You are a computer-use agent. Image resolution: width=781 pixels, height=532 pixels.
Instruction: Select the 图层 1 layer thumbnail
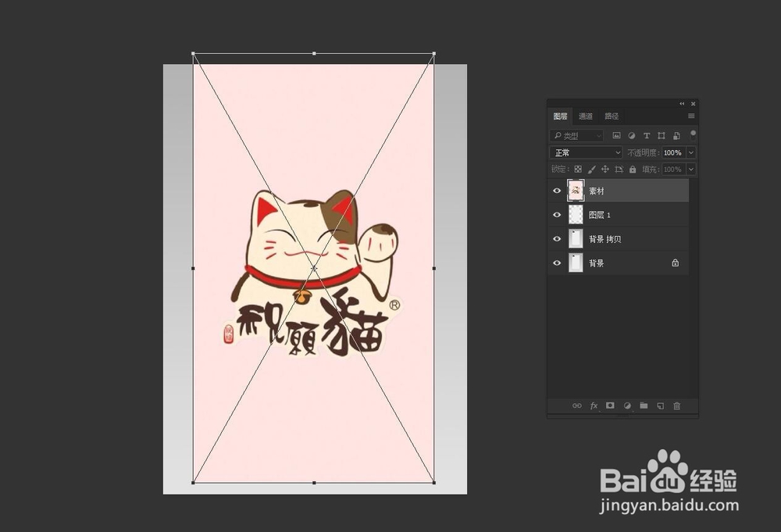point(576,215)
